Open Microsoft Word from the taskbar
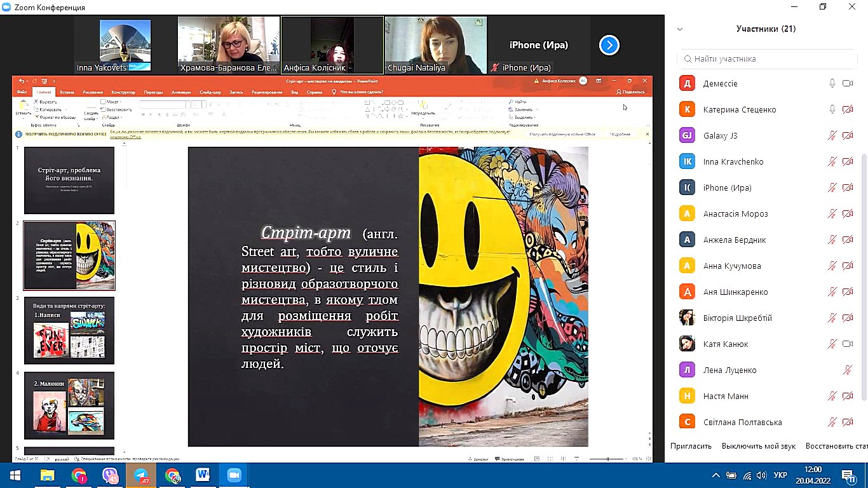868x488 pixels. pyautogui.click(x=203, y=475)
